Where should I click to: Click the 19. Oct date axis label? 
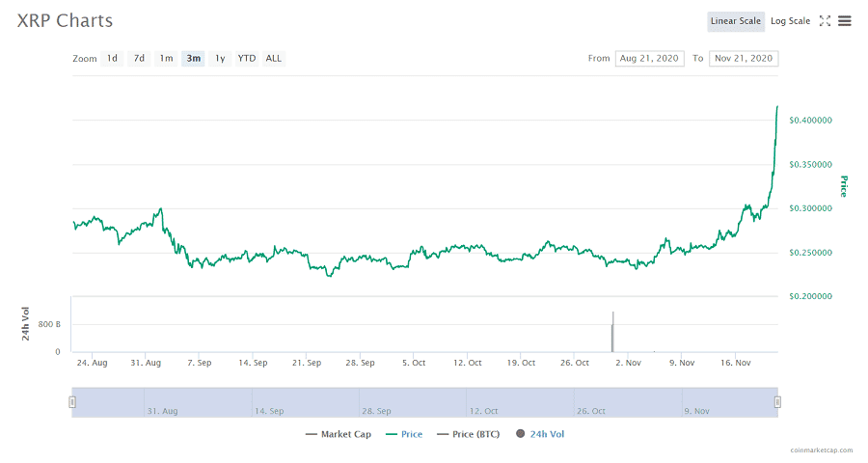pyautogui.click(x=521, y=363)
